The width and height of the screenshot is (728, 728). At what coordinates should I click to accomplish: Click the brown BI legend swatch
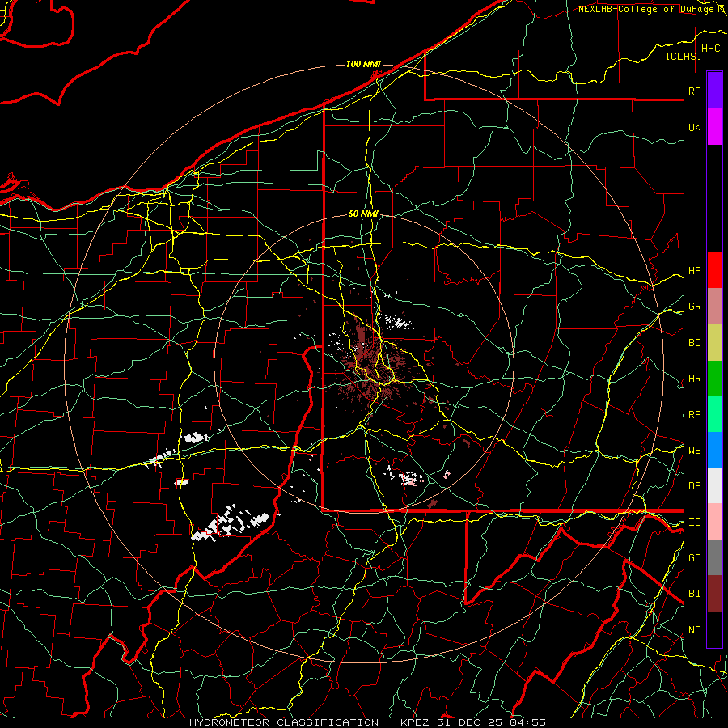[714, 594]
